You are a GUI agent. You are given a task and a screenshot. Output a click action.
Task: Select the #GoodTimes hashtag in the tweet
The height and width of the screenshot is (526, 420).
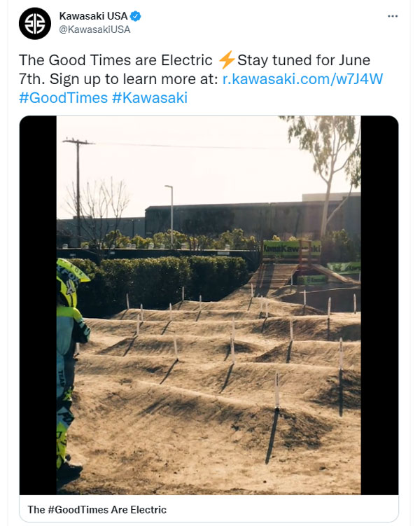(62, 97)
